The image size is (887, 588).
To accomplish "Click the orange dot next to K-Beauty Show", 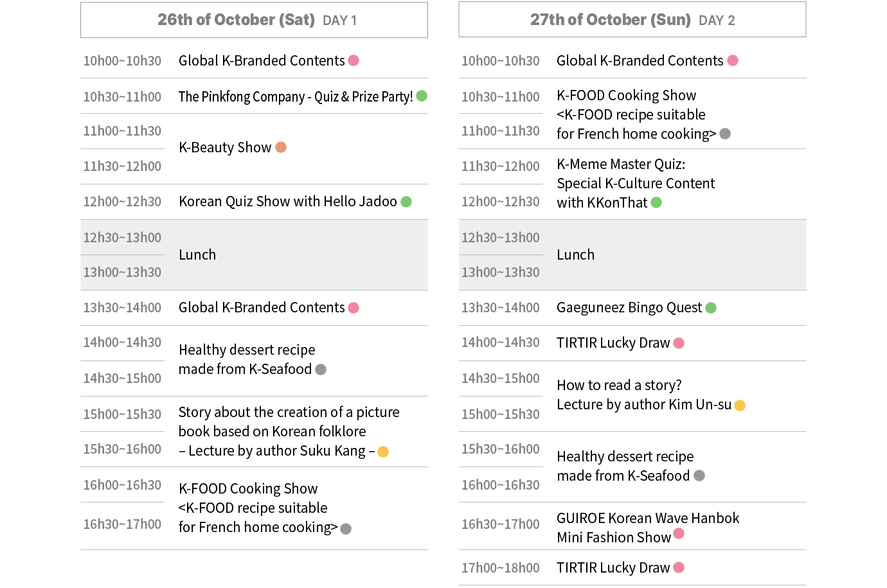I will [x=281, y=147].
